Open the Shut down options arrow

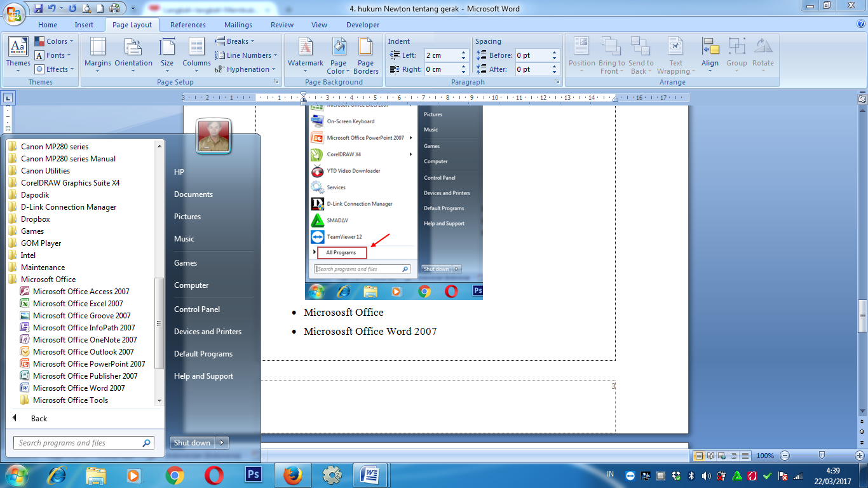click(x=222, y=443)
